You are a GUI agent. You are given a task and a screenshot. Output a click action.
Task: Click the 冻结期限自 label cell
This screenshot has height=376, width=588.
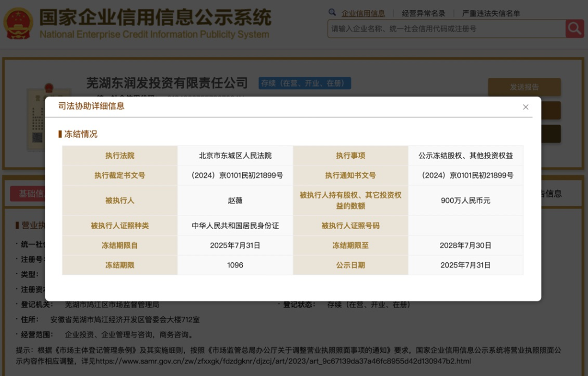coord(120,245)
